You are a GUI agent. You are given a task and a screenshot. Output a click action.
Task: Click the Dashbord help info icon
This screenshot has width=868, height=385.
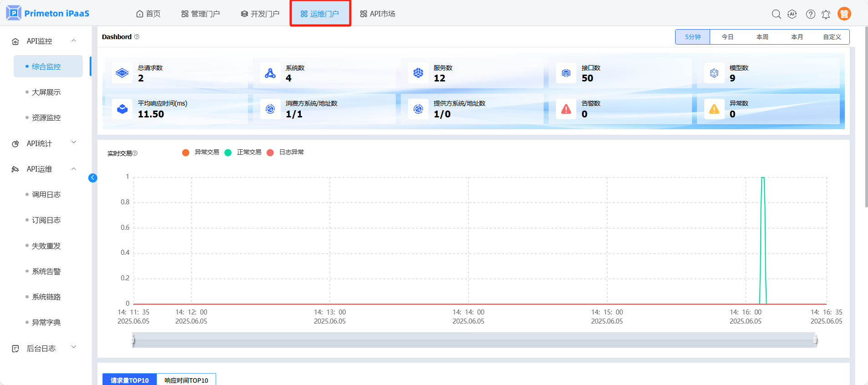(x=137, y=37)
